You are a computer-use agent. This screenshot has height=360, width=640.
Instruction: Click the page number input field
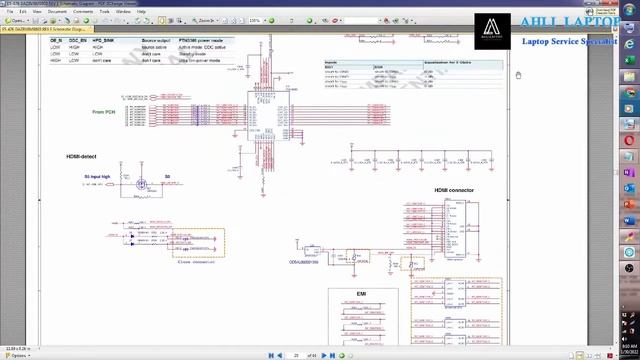click(296, 356)
